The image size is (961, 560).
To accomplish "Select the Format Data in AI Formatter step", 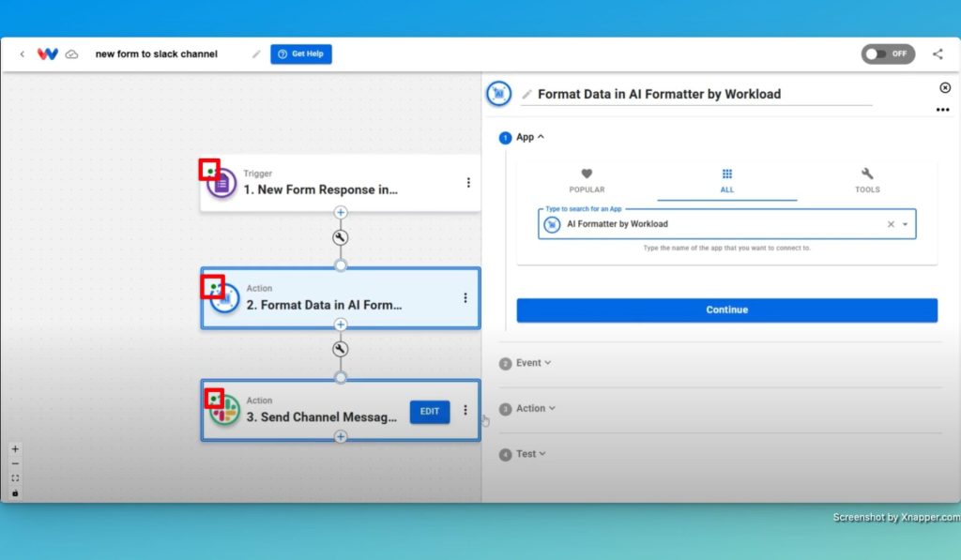I will point(340,298).
